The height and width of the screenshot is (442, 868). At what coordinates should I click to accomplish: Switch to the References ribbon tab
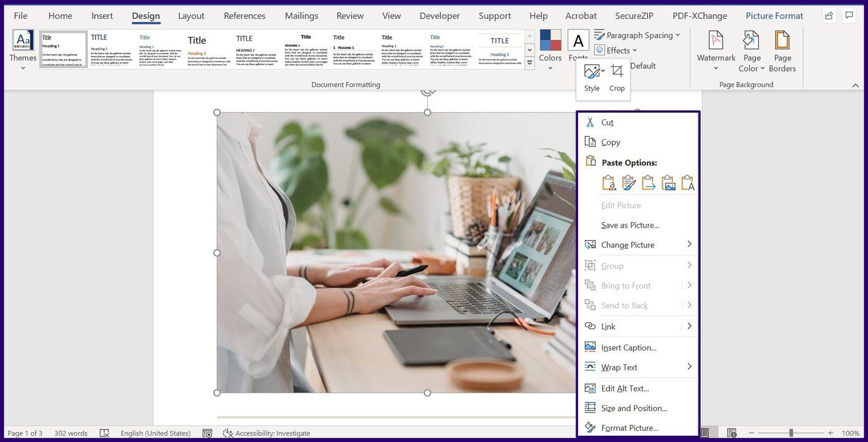[244, 16]
